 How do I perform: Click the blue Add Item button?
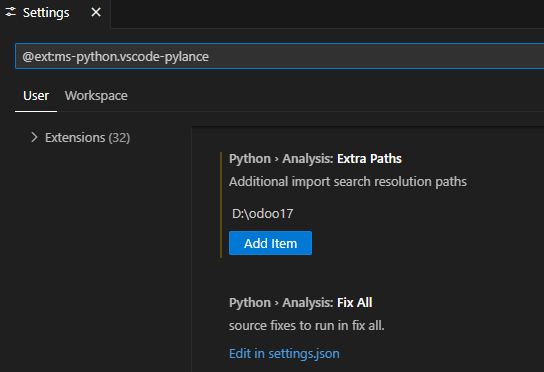270,243
